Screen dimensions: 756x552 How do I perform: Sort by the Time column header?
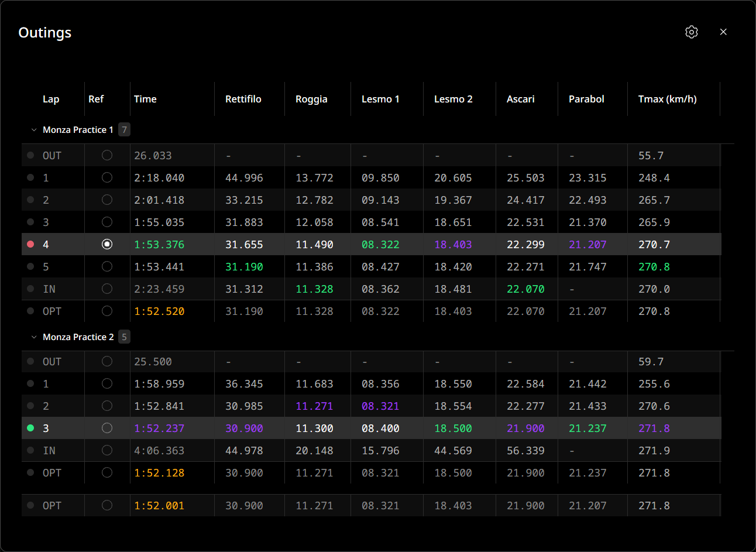(145, 99)
